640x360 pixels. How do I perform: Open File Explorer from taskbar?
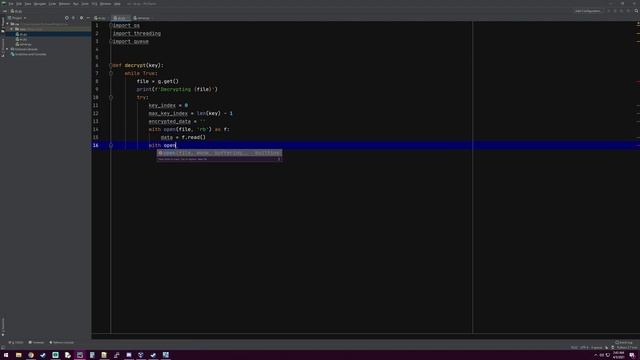tap(18, 355)
